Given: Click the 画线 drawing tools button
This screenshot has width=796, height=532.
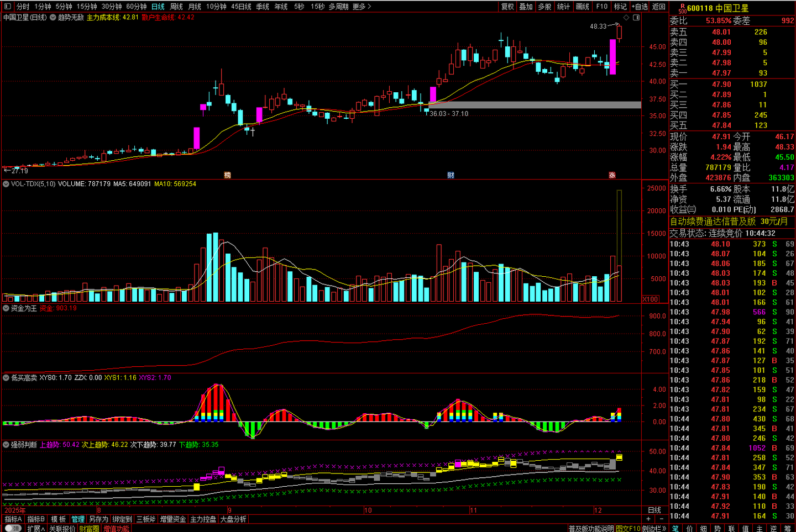Looking at the screenshot, I should (x=583, y=7).
